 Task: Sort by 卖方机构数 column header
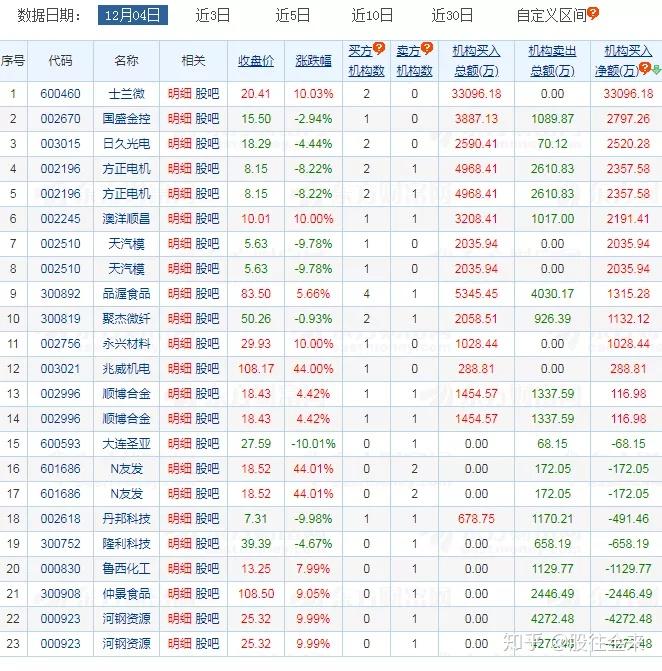pyautogui.click(x=414, y=61)
